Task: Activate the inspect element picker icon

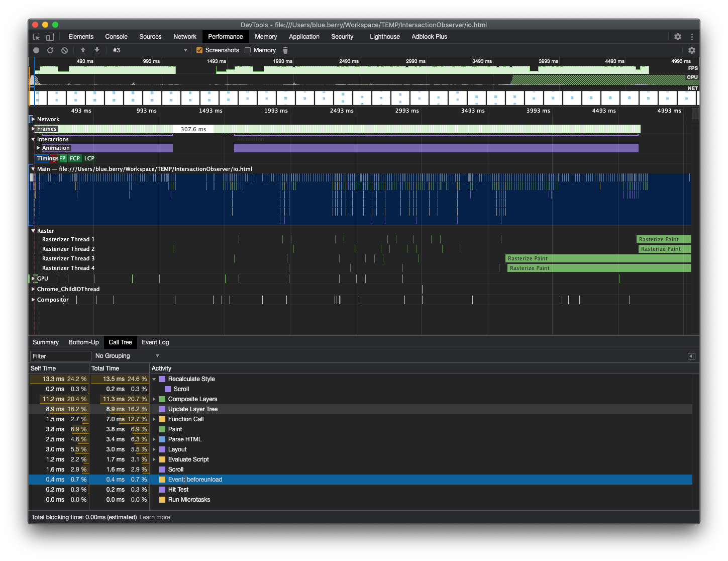Action: [x=36, y=37]
